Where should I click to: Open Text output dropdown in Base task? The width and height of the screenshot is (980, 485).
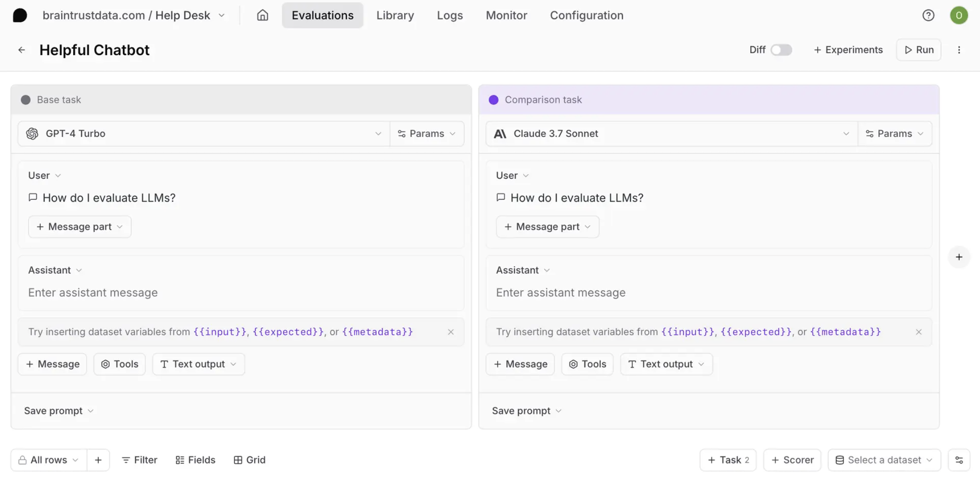pos(198,364)
